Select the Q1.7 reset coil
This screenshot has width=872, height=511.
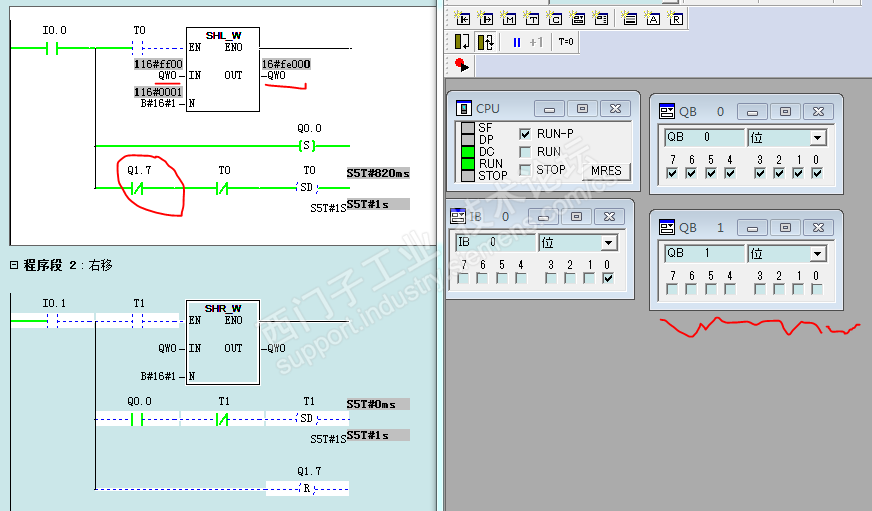(x=307, y=489)
